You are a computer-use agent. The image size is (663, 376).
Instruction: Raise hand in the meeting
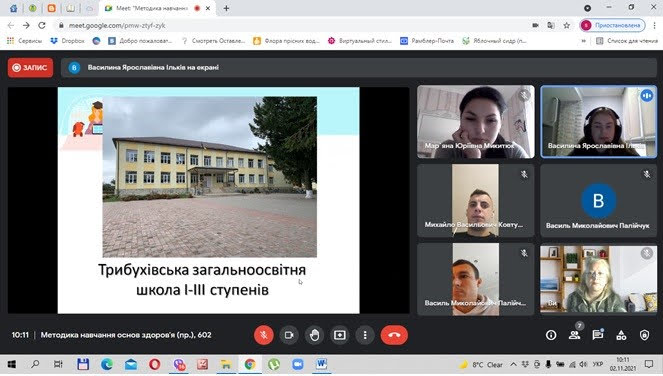(x=315, y=335)
